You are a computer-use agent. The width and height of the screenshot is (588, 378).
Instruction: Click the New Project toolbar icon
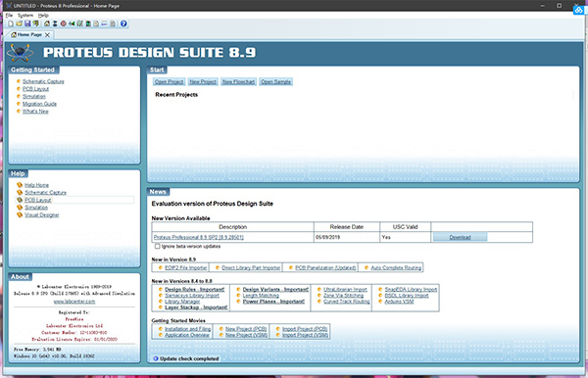pyautogui.click(x=11, y=24)
